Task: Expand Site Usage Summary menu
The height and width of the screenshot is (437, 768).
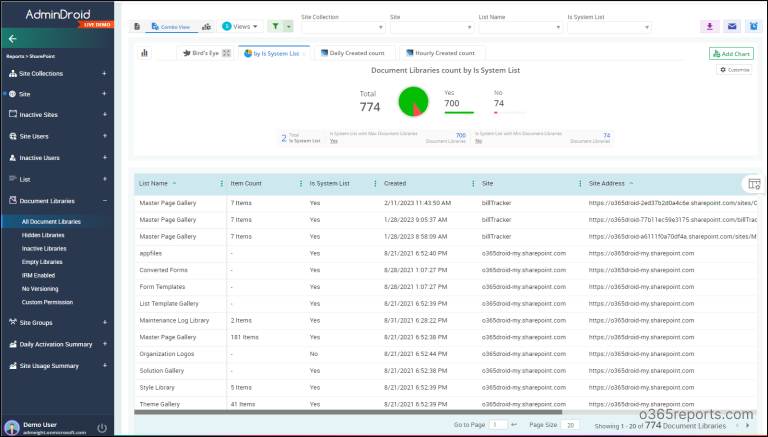Action: (104, 365)
